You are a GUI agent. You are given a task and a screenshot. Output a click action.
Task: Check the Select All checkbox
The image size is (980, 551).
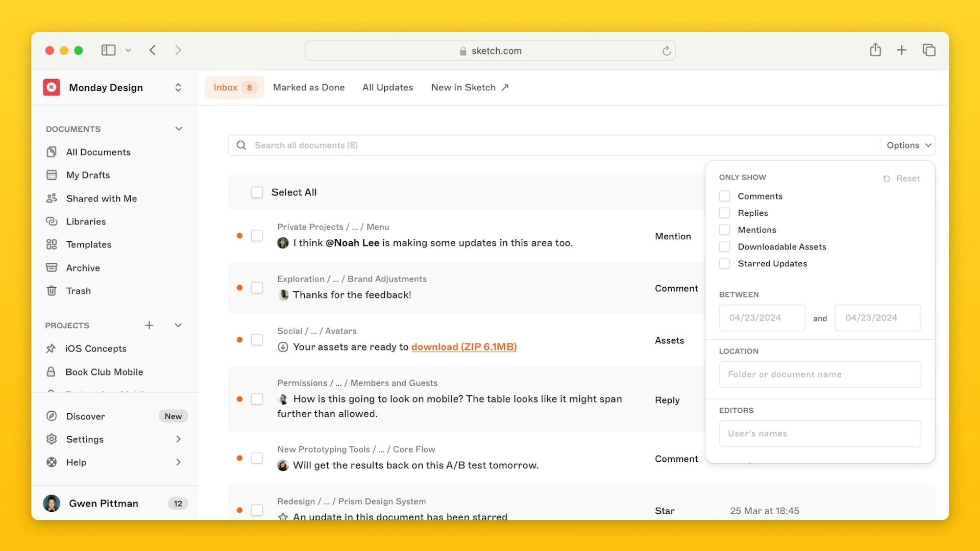257,192
